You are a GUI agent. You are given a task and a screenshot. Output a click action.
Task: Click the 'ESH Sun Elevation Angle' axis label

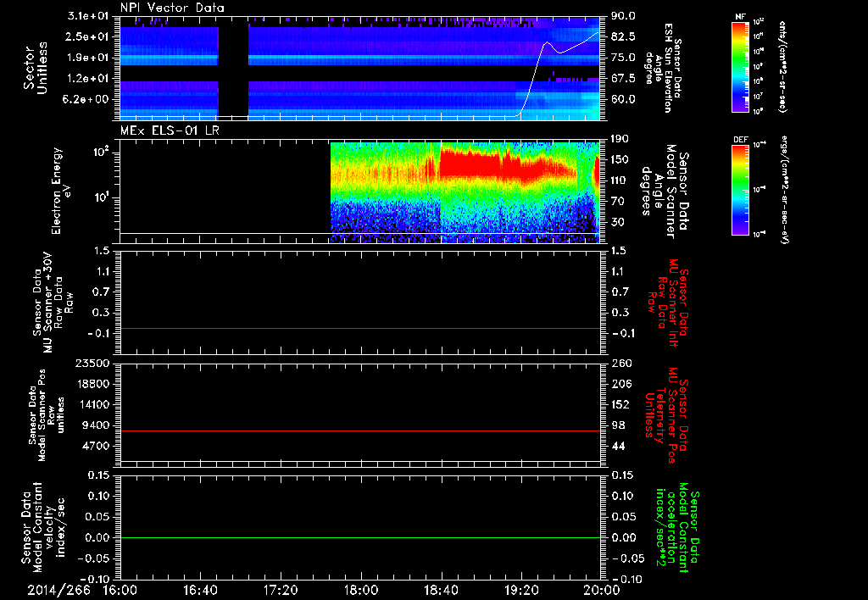[664, 68]
